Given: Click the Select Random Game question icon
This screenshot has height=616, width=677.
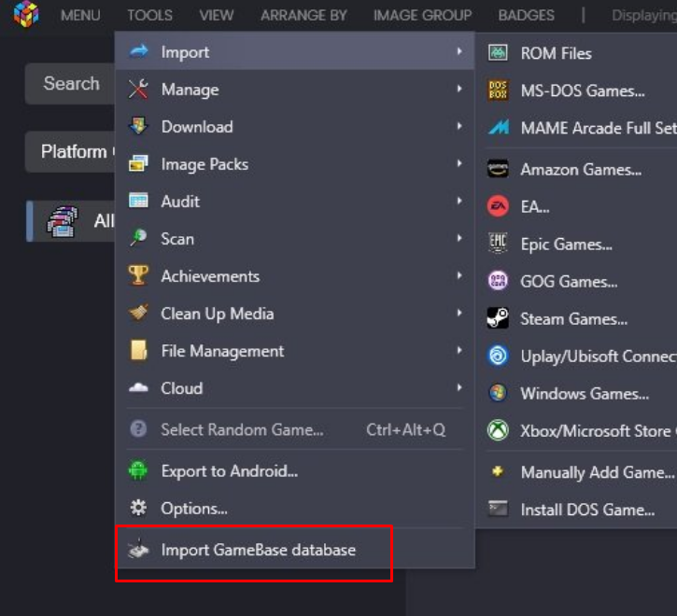Looking at the screenshot, I should pos(138,429).
